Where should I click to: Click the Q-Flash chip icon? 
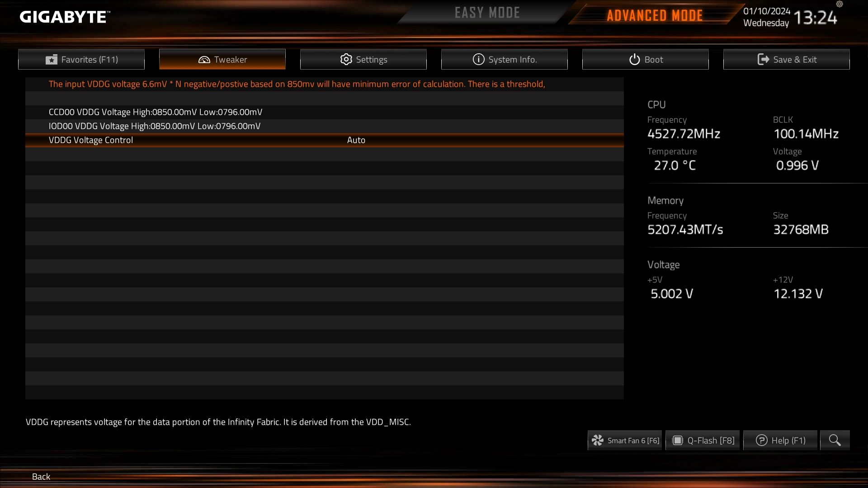[x=677, y=440]
